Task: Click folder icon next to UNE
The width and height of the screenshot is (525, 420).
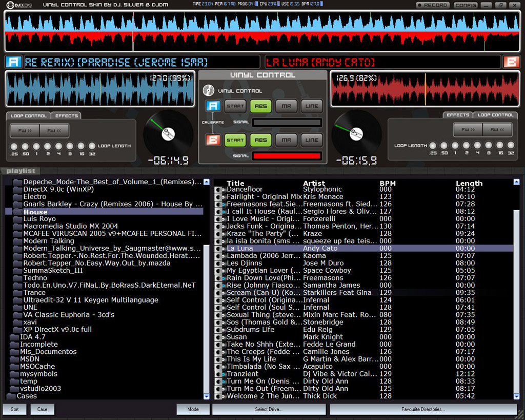Action: point(17,308)
